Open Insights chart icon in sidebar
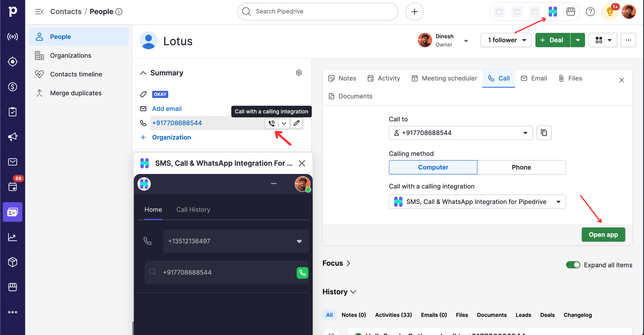This screenshot has height=335, width=644. pyautogui.click(x=13, y=237)
